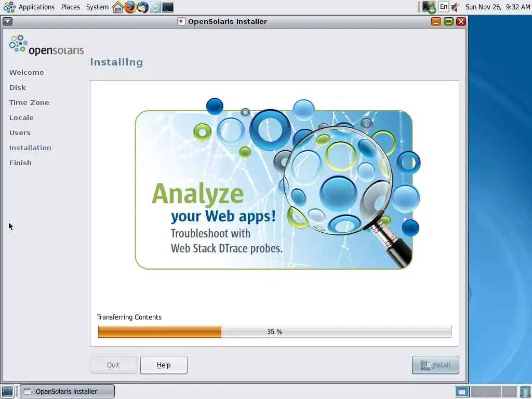532x399 pixels.
Task: Click the En keyboard layout indicator
Action: click(x=444, y=7)
